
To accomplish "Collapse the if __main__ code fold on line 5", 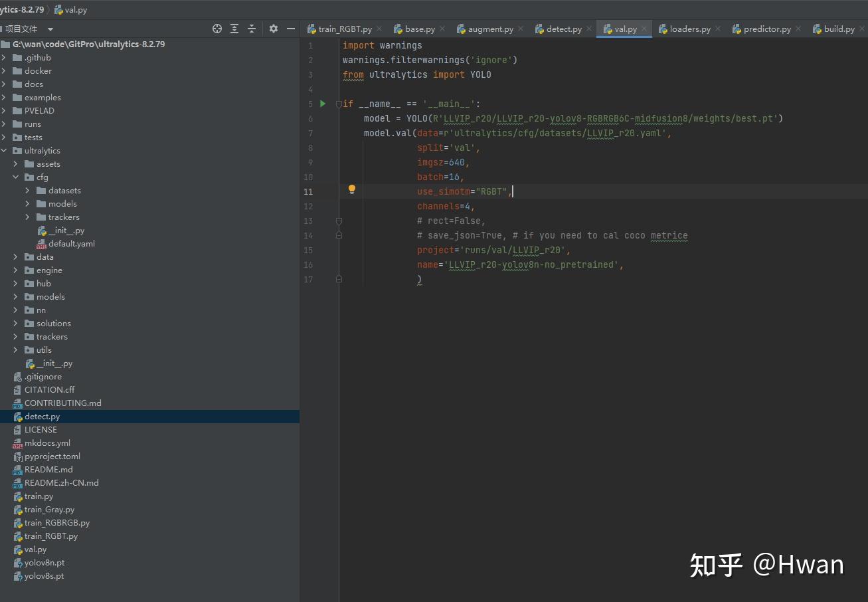I will pos(339,104).
